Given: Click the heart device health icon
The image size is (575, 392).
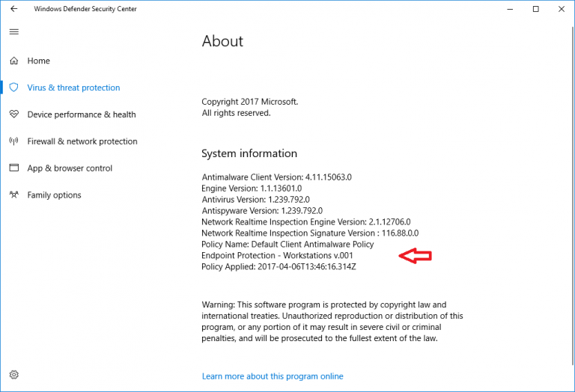Looking at the screenshot, I should [13, 114].
